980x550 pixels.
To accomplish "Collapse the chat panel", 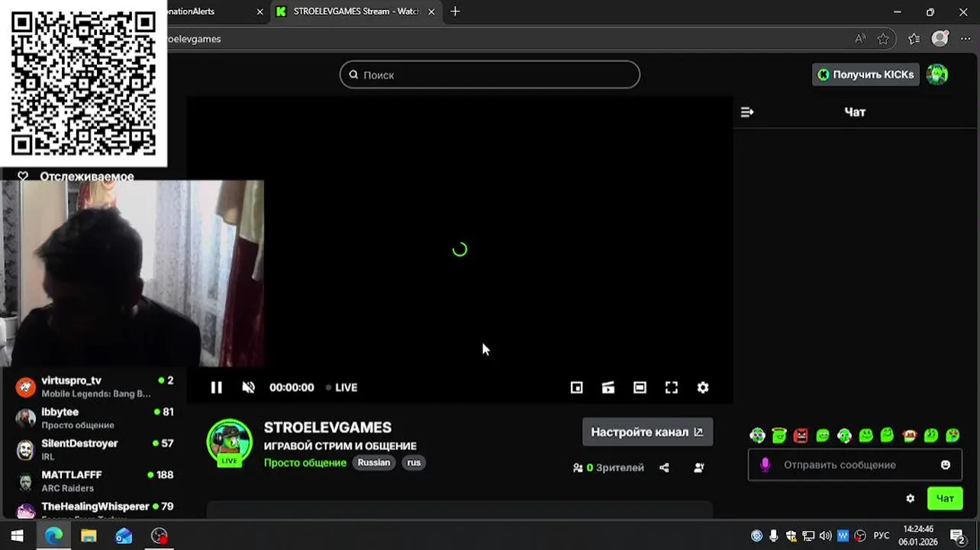I will point(747,112).
